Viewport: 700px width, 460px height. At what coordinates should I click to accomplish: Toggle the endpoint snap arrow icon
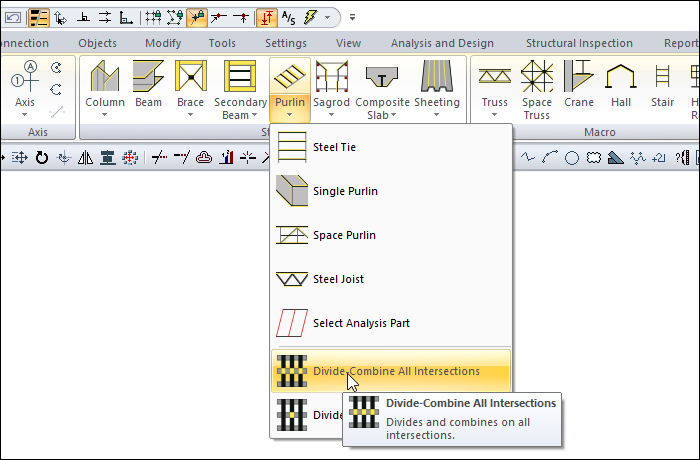tap(219, 18)
